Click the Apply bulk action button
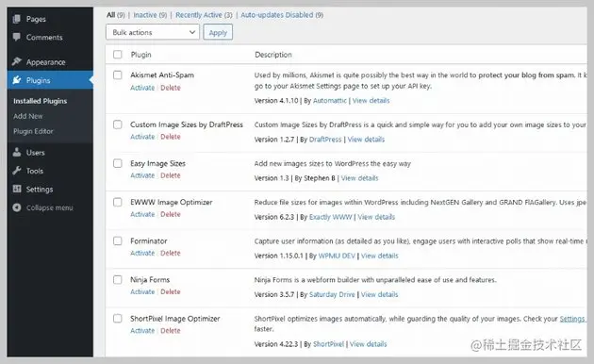The image size is (594, 364). pyautogui.click(x=218, y=32)
